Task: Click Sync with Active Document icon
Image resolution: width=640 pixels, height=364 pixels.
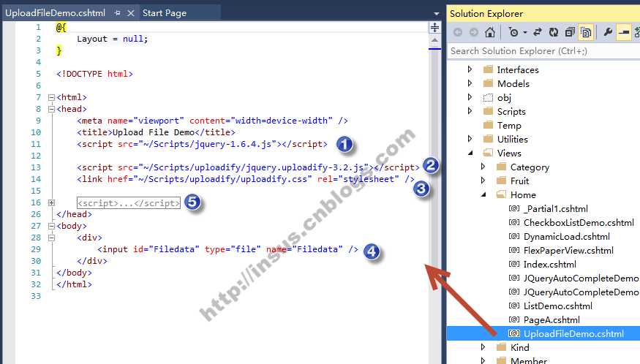Action: pyautogui.click(x=538, y=32)
